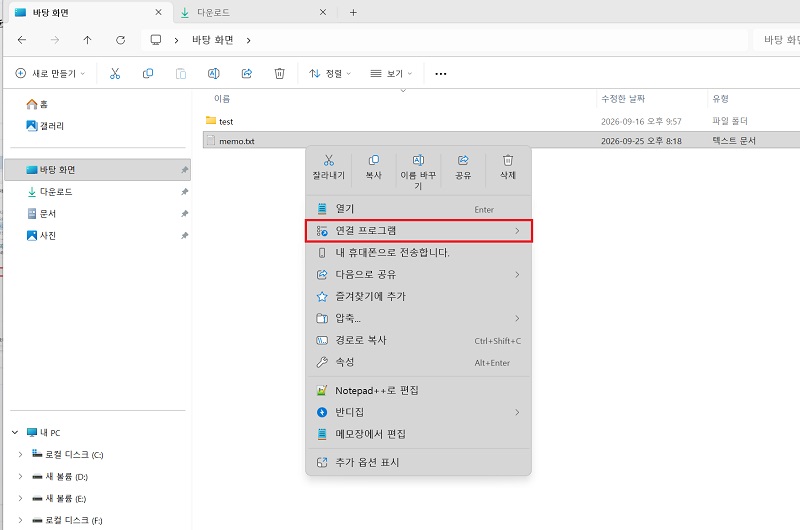Select 바탕 화면 in the navigation pane
This screenshot has height=530, width=800.
coord(97,169)
